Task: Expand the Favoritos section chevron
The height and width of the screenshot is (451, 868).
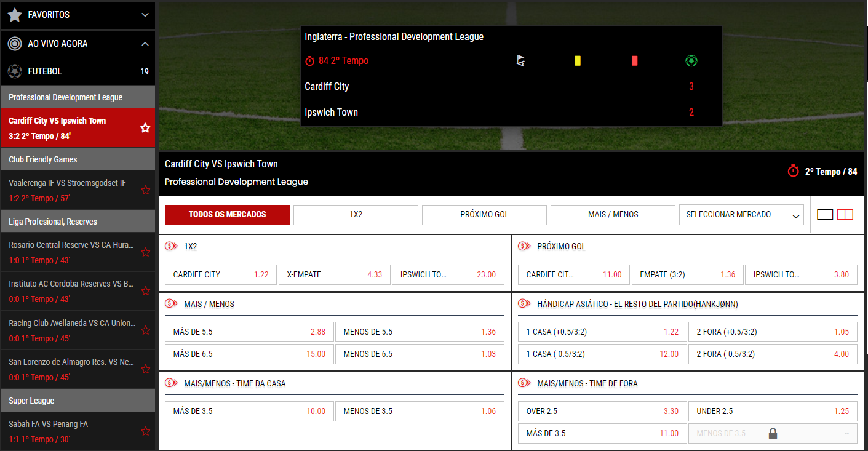Action: (145, 15)
